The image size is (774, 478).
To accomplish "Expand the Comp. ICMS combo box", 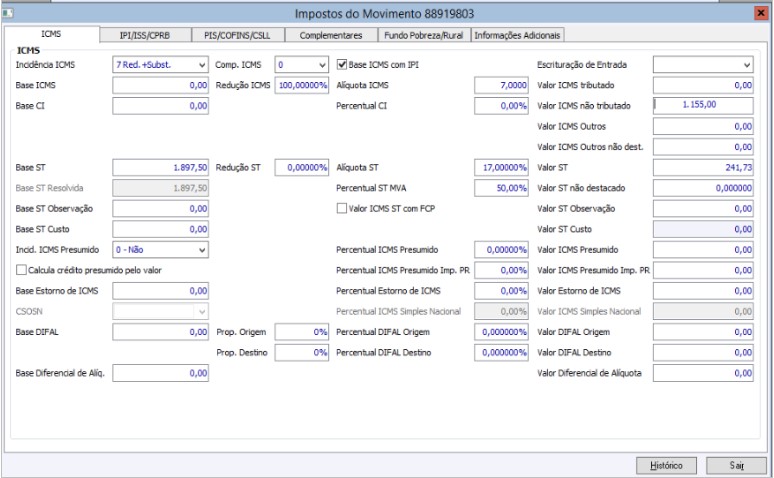I will click(x=302, y=65).
